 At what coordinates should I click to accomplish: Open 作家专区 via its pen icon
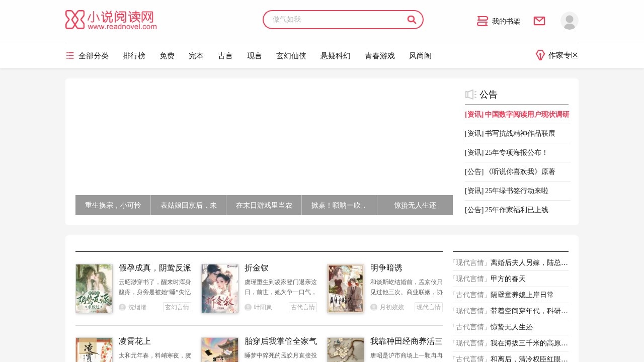(540, 55)
